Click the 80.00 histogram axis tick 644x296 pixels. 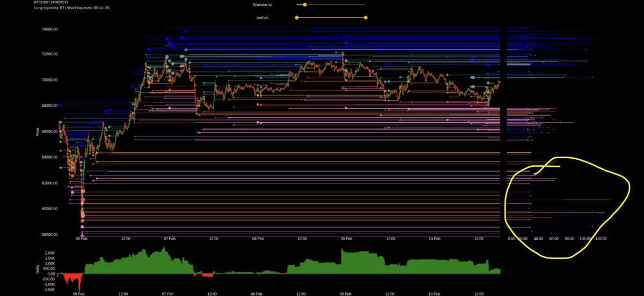tap(569, 239)
